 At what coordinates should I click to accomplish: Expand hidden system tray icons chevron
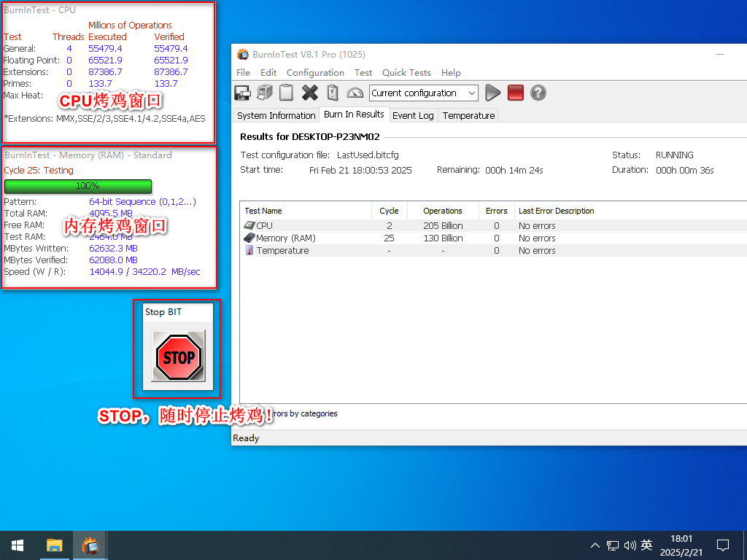click(595, 545)
